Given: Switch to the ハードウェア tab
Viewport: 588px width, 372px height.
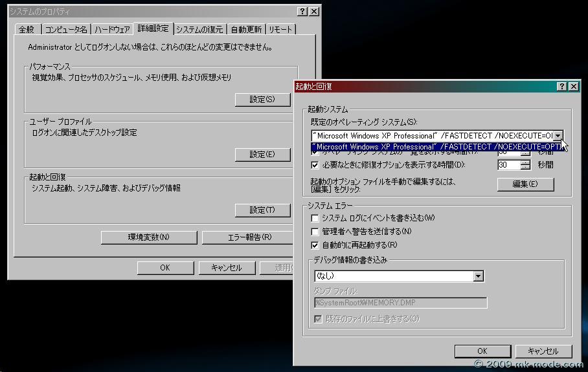Looking at the screenshot, I should [x=112, y=29].
